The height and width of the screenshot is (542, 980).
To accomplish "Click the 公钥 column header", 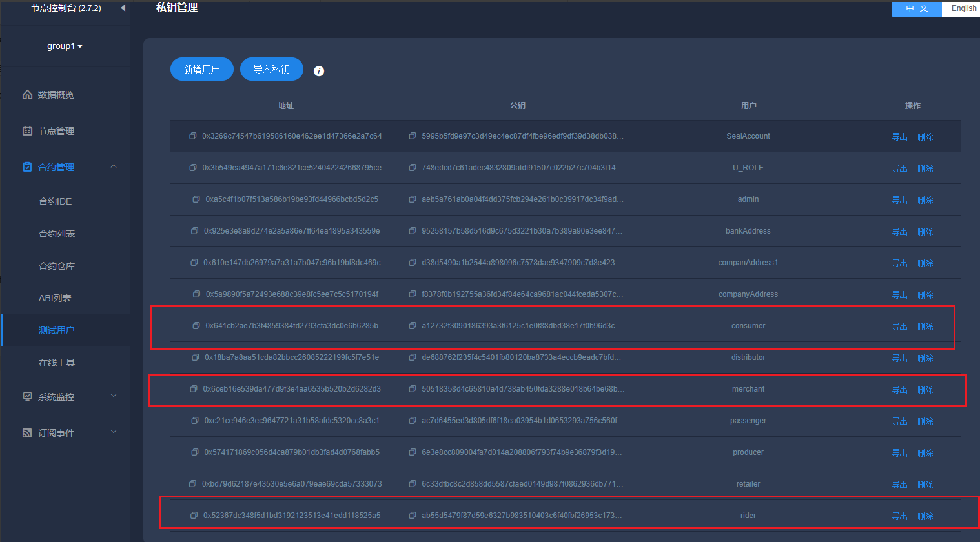I will pos(518,106).
